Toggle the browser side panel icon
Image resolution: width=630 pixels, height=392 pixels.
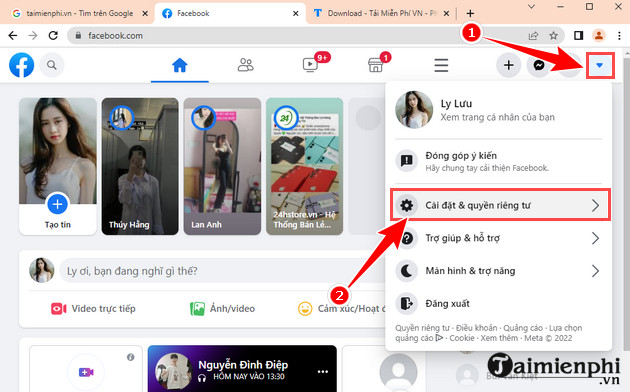click(x=578, y=36)
